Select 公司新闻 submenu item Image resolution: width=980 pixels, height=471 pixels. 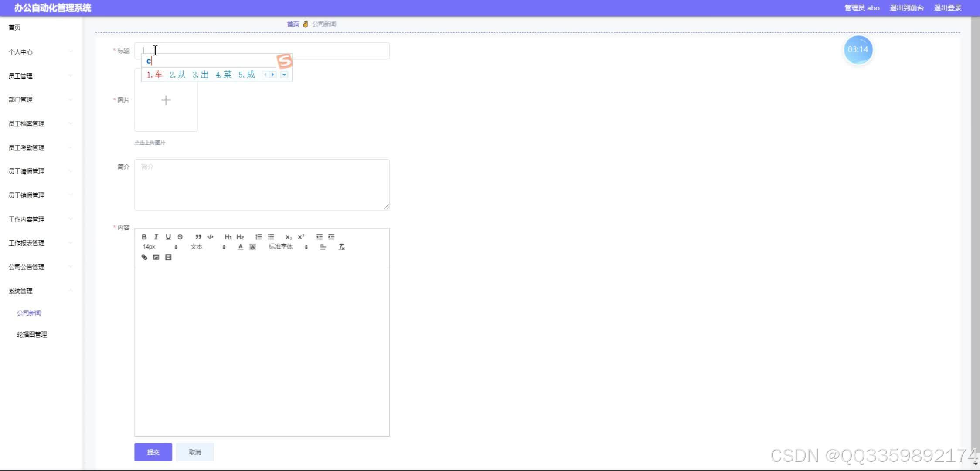[29, 313]
